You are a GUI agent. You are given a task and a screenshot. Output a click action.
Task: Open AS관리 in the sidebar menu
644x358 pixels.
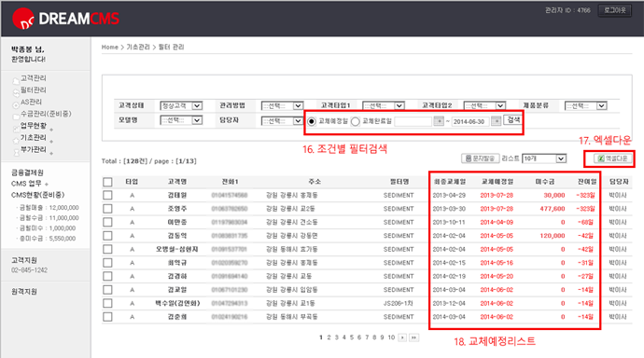pyautogui.click(x=31, y=102)
